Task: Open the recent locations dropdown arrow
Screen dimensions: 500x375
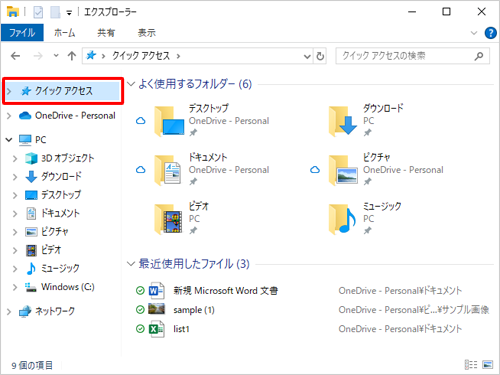Action: [x=56, y=56]
